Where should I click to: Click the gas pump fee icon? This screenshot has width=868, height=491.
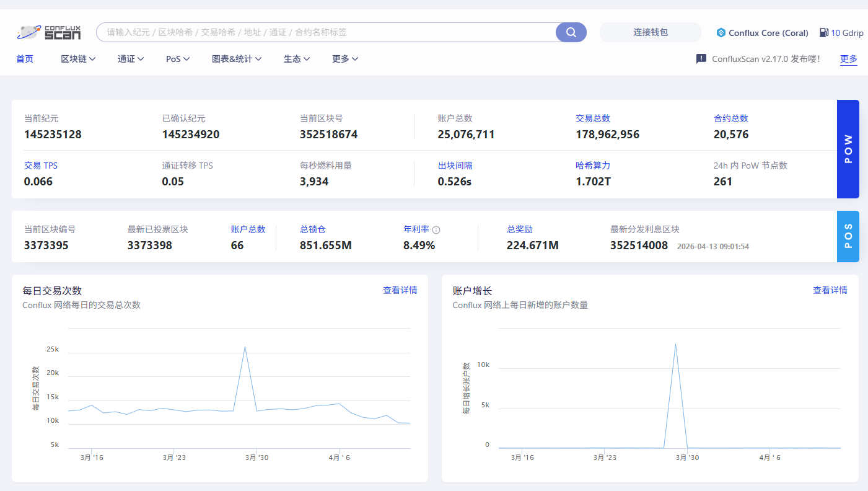point(824,33)
